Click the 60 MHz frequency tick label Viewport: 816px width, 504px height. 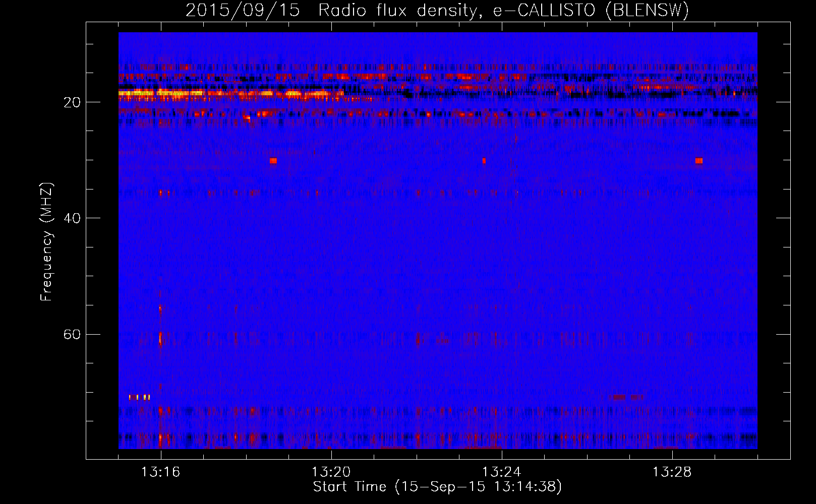(72, 335)
